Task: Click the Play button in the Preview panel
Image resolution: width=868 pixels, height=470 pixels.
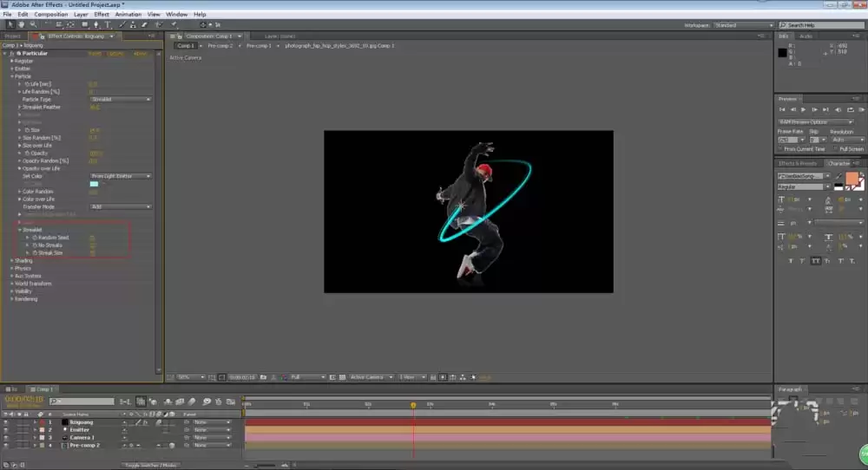Action: pyautogui.click(x=803, y=109)
